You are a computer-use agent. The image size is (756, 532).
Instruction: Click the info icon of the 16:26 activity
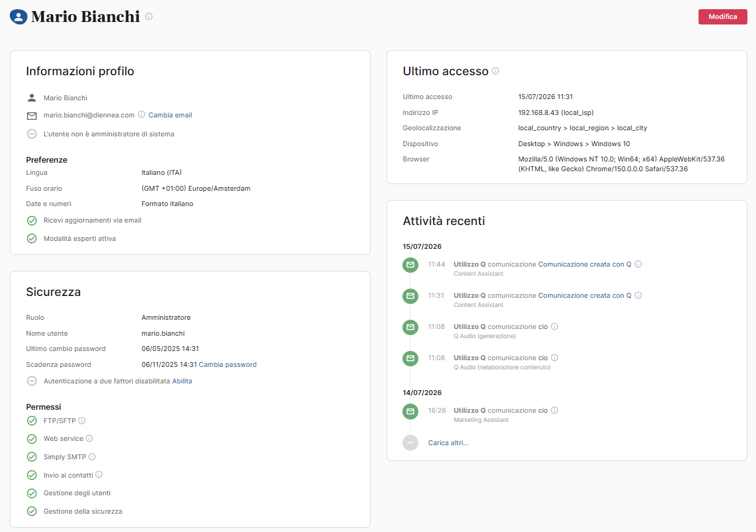coord(555,410)
